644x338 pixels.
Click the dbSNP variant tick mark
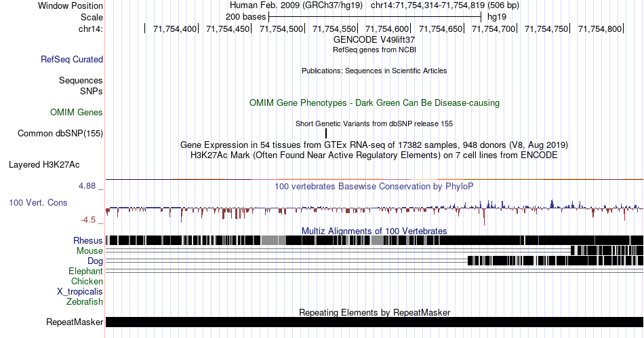click(326, 133)
